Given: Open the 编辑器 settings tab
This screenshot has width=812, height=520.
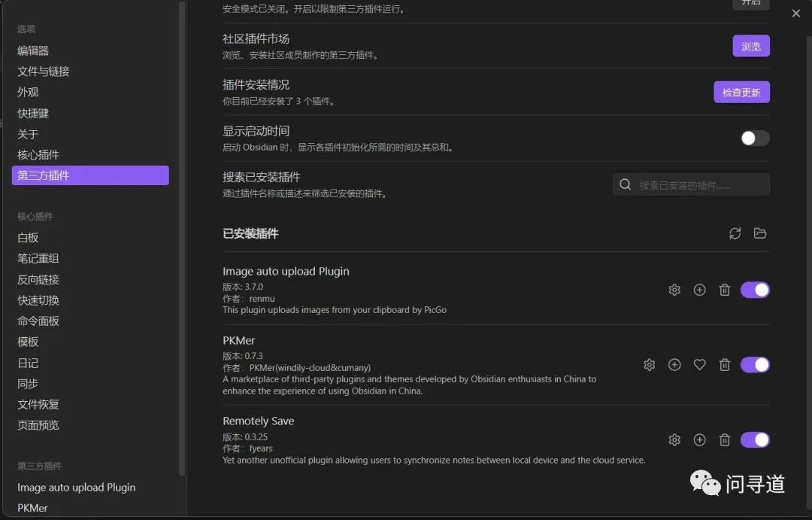Looking at the screenshot, I should [x=91, y=50].
